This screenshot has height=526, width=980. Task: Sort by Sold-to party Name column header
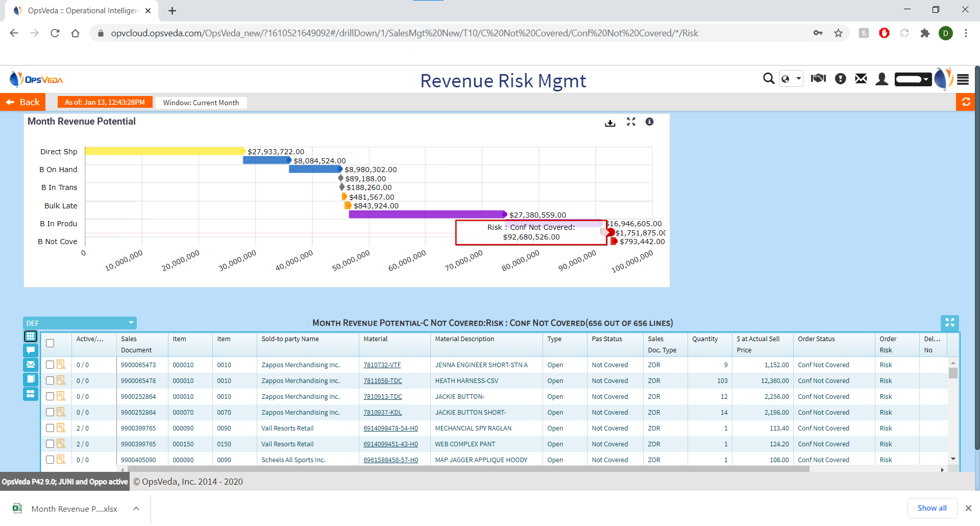tap(290, 339)
